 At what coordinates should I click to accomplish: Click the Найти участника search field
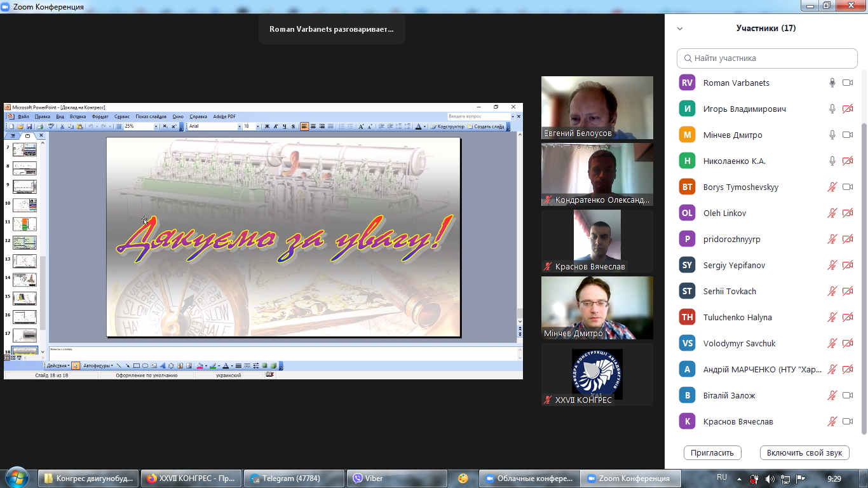[767, 58]
